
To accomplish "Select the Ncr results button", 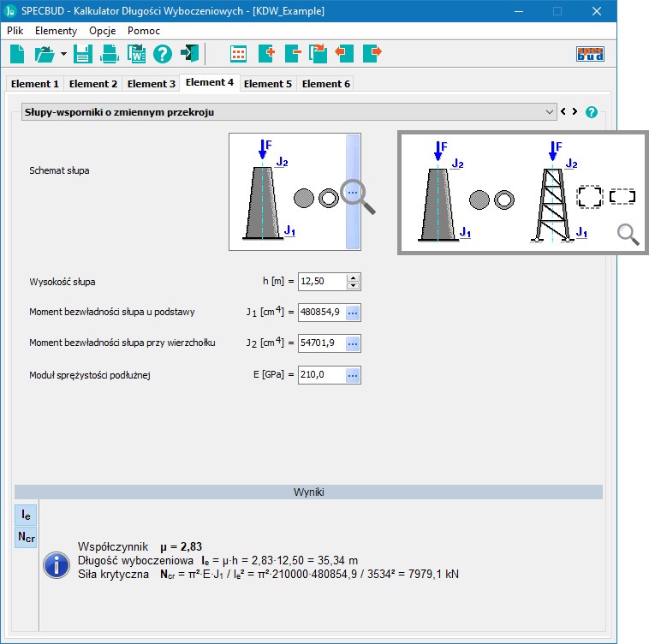I will [x=27, y=538].
